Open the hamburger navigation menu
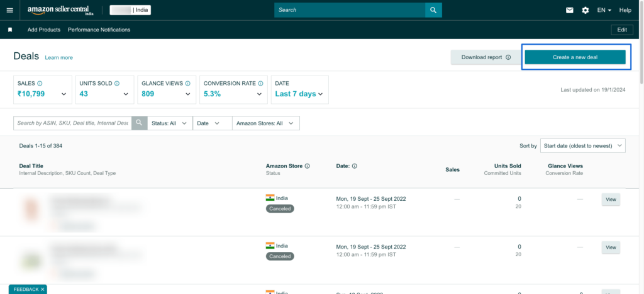This screenshot has height=294, width=644. [x=10, y=10]
